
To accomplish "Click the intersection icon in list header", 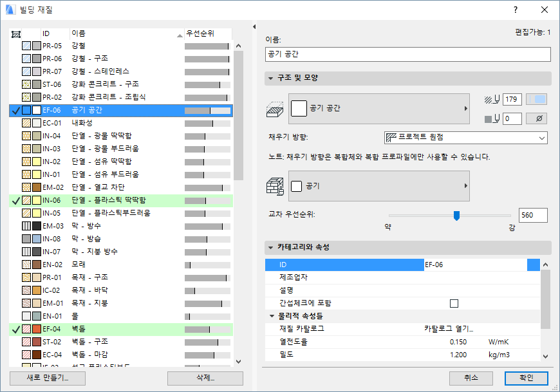I will click(x=16, y=34).
